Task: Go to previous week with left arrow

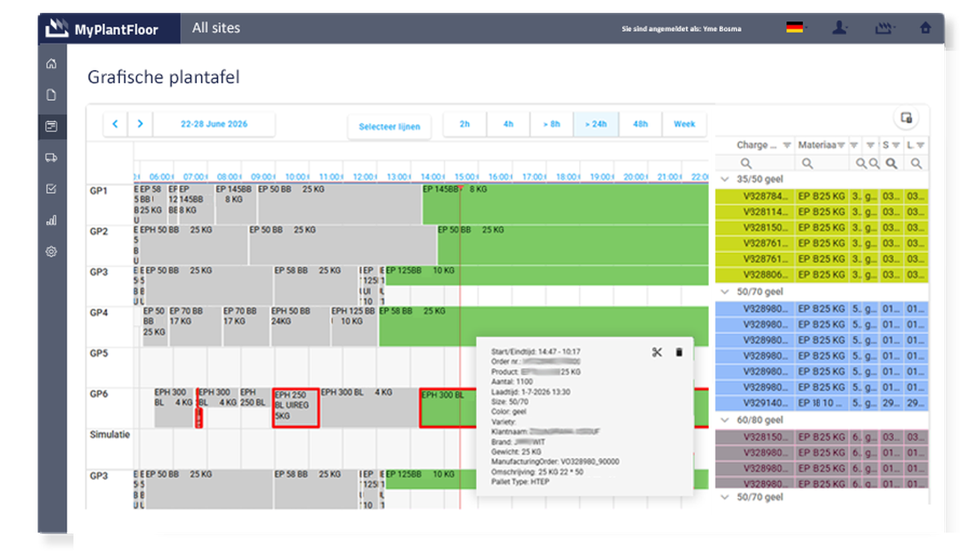Action: [115, 124]
